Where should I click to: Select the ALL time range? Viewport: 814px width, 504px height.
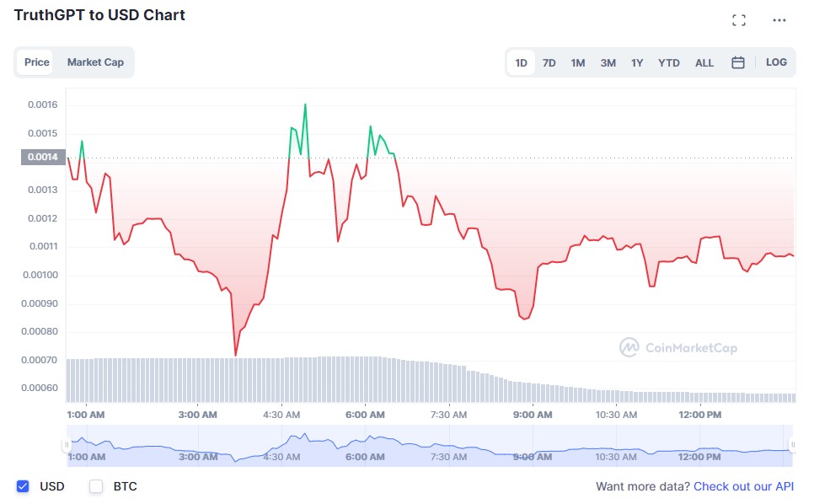[x=704, y=62]
